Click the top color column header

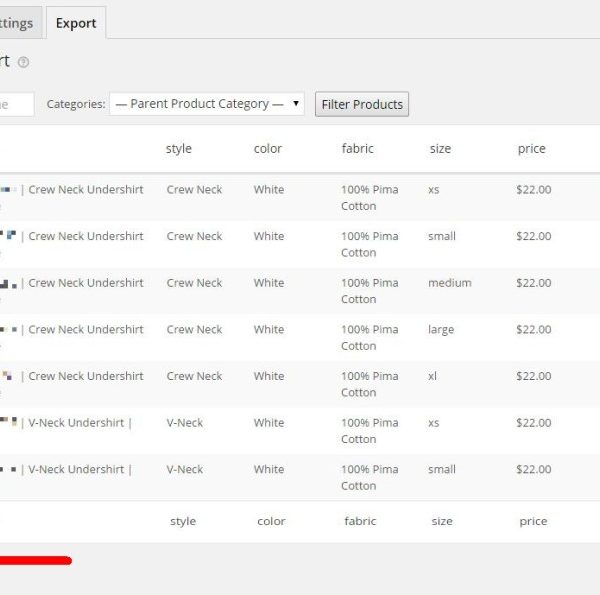[267, 149]
